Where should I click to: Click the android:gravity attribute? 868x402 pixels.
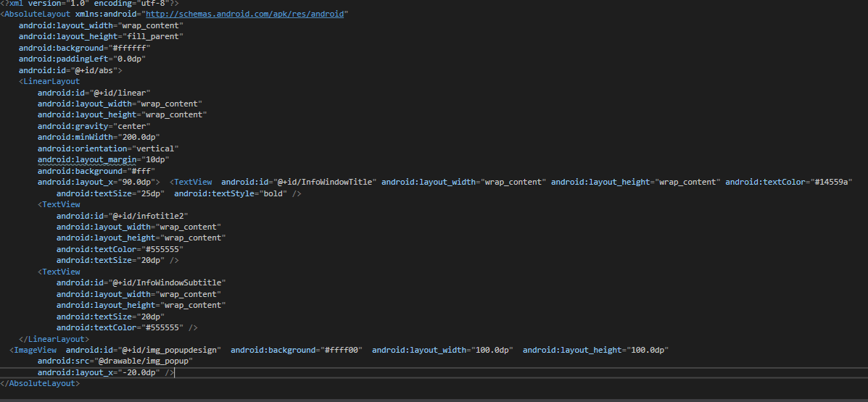pos(71,126)
